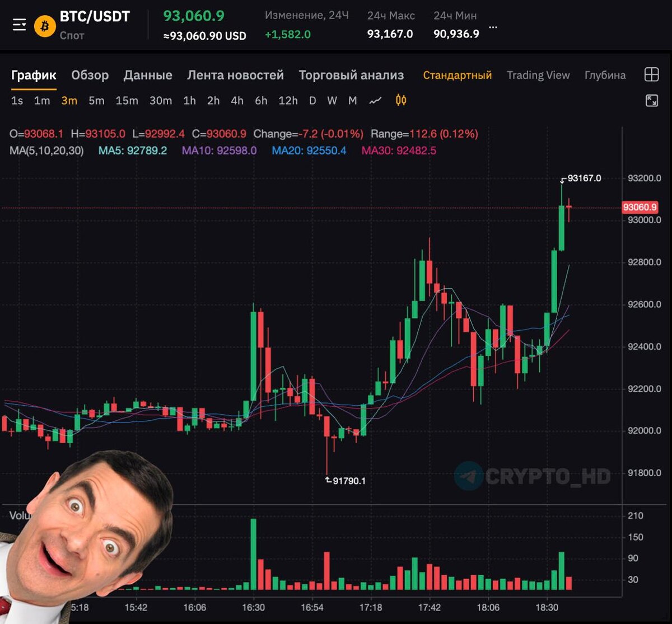Image resolution: width=672 pixels, height=624 pixels.
Task: Switch chart mode to Trading View
Action: tap(538, 75)
